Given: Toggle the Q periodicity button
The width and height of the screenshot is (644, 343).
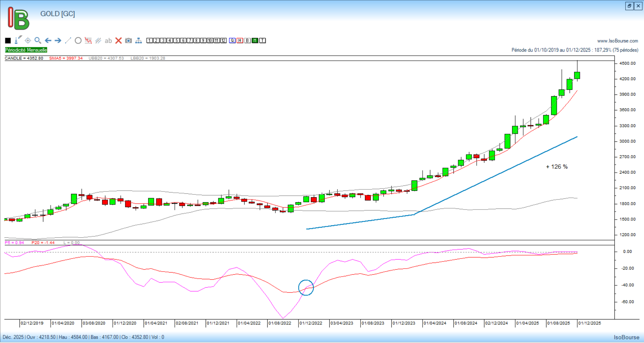Looking at the screenshot, I should pyautogui.click(x=232, y=41).
